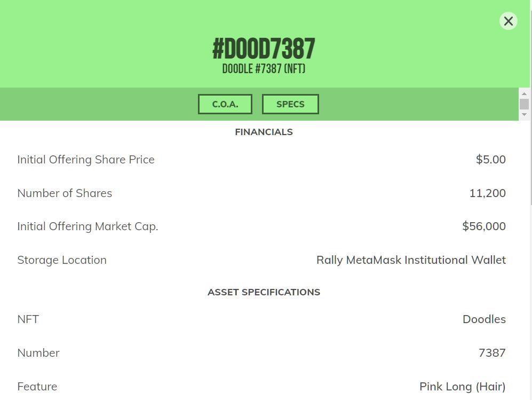The image size is (532, 400).
Task: Click the #DOOD7387 title heading
Action: click(264, 49)
